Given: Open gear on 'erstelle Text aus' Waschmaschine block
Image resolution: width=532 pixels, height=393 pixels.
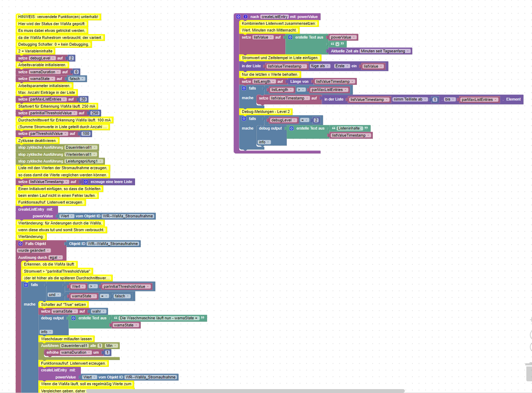Looking at the screenshot, I should point(73,318).
